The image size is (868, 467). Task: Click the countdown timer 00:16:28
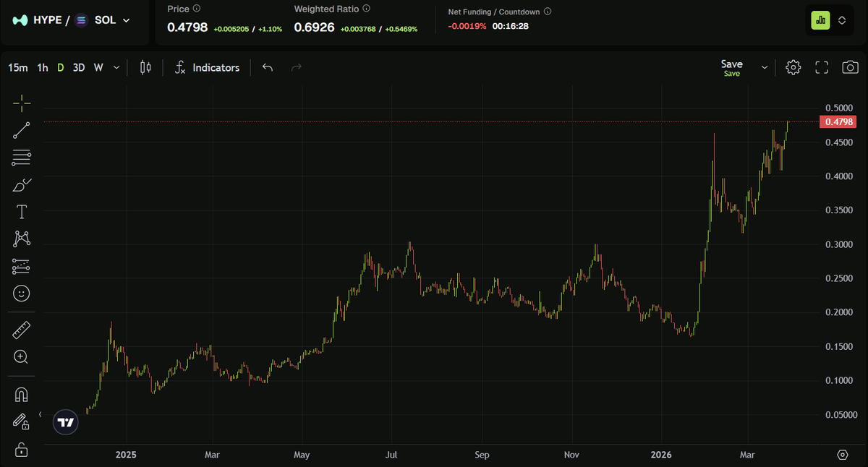coord(510,25)
